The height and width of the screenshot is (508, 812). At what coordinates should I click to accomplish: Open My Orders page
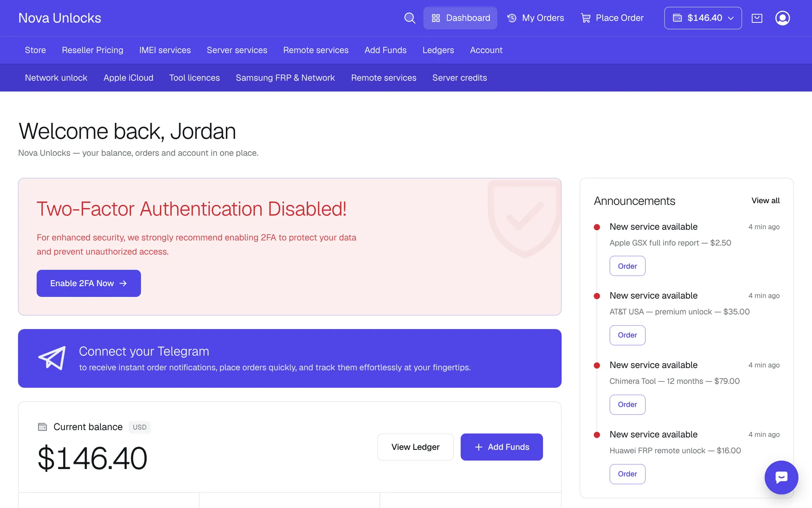535,18
